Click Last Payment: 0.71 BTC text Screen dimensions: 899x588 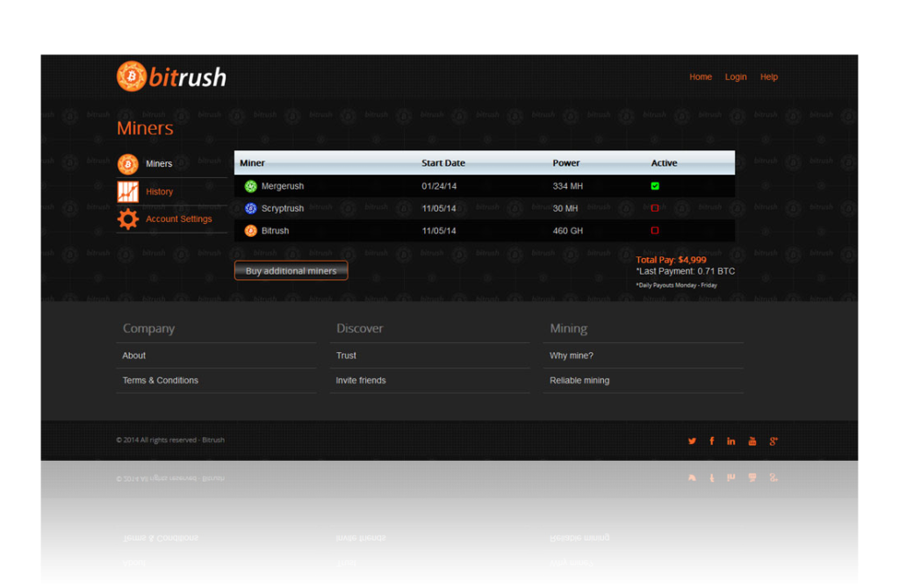(685, 272)
